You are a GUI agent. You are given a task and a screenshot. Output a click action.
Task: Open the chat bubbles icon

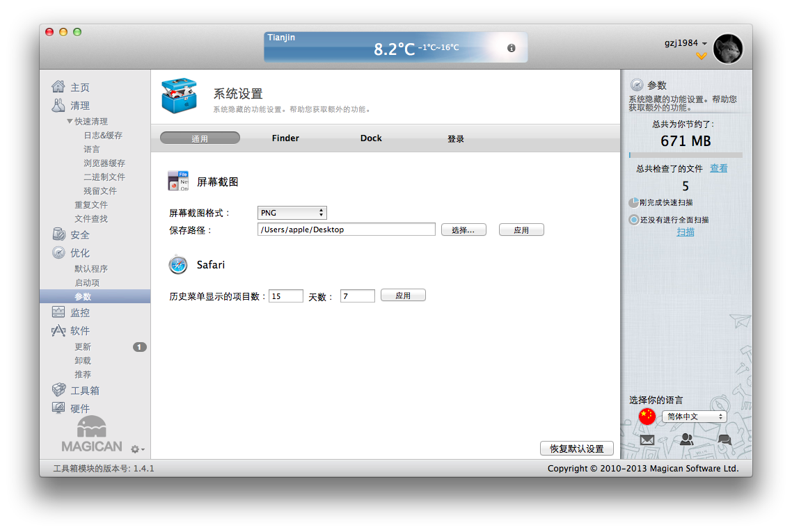tap(724, 440)
